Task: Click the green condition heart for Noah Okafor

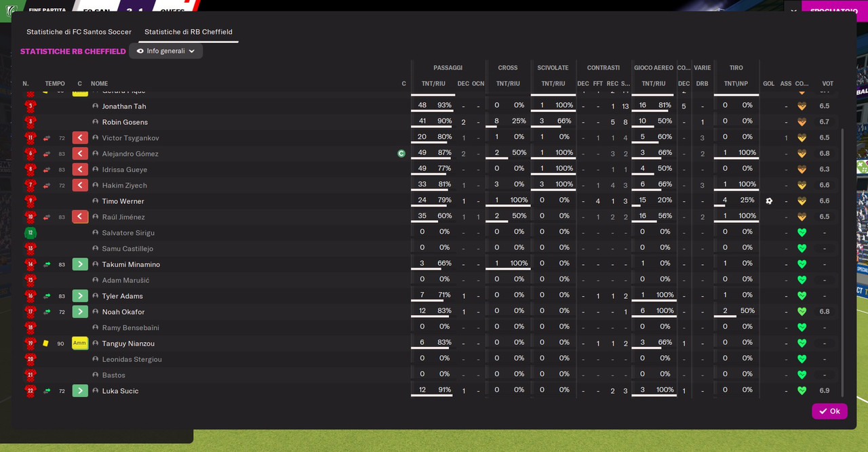Action: (x=802, y=312)
